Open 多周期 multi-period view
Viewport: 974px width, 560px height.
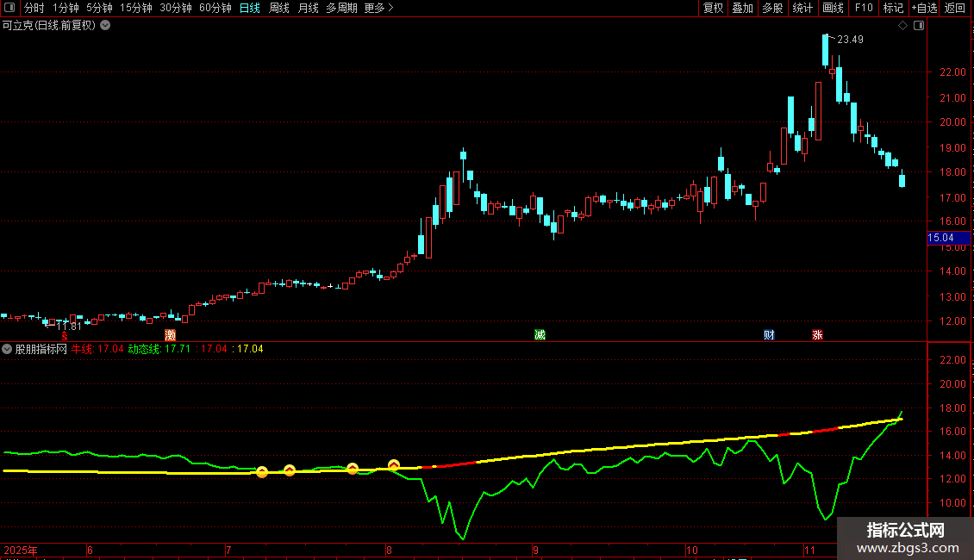(x=341, y=8)
